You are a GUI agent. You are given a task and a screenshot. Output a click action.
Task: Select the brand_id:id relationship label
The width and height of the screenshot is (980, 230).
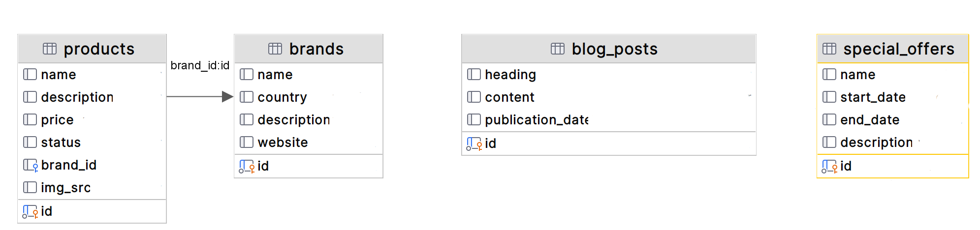200,65
